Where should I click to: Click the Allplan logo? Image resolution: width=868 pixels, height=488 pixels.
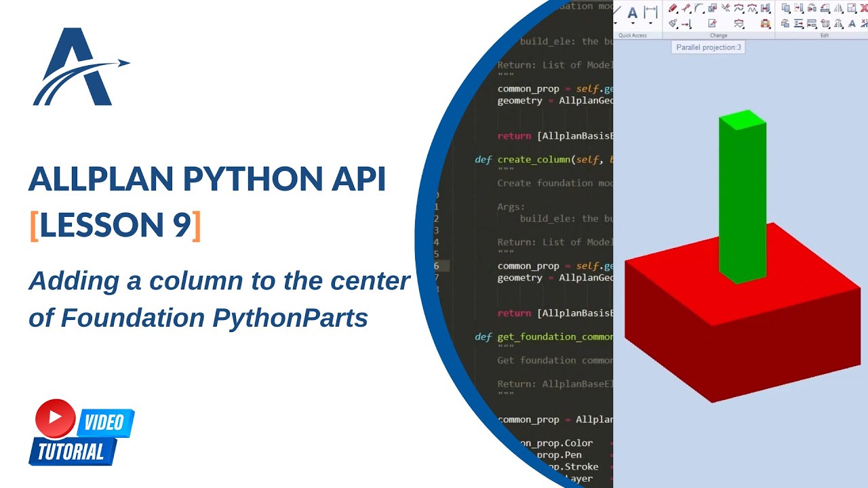(80, 66)
